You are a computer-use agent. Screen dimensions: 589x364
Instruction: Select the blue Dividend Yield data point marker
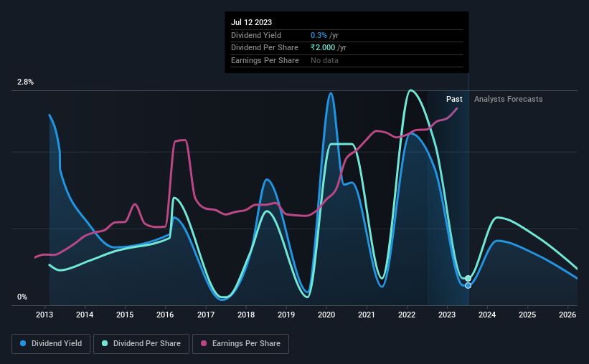[x=468, y=286]
